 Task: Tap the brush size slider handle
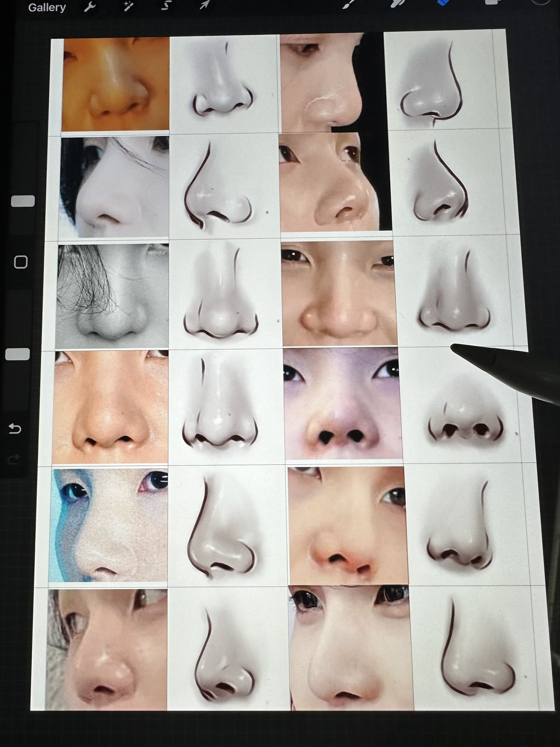23,201
